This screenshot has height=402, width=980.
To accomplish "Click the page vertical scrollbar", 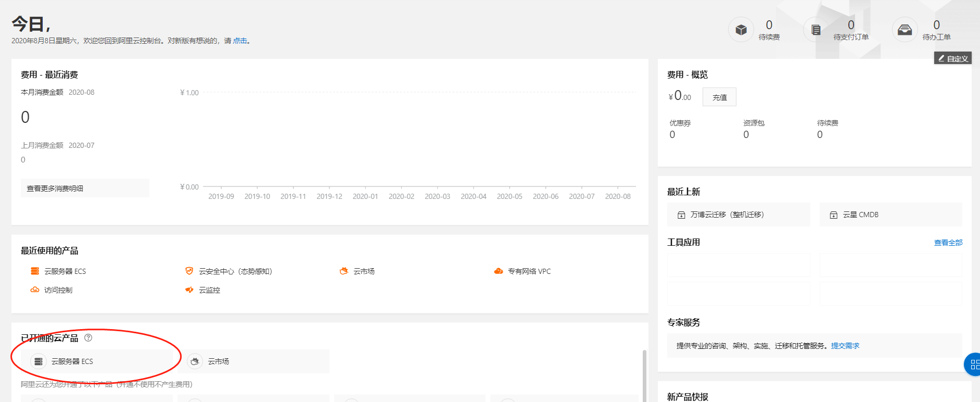I will click(644, 375).
